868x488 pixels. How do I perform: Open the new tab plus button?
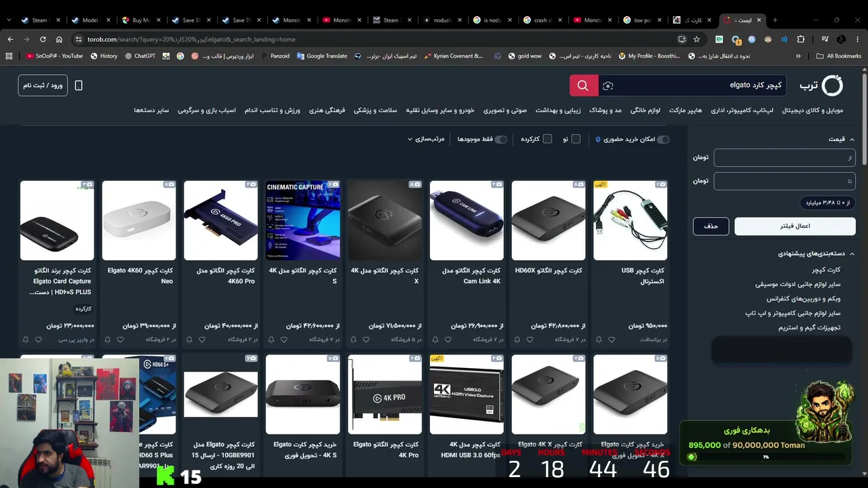coord(775,20)
